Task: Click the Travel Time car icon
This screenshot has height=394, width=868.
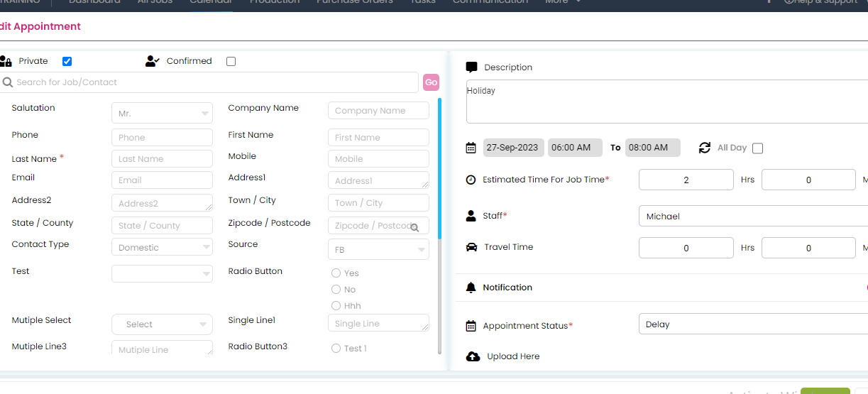Action: coord(471,247)
